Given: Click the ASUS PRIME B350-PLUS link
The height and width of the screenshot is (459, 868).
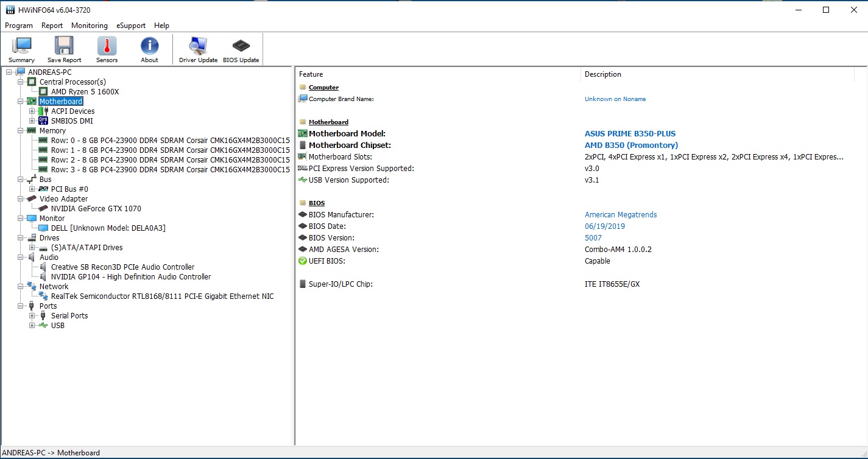Looking at the screenshot, I should pos(630,133).
